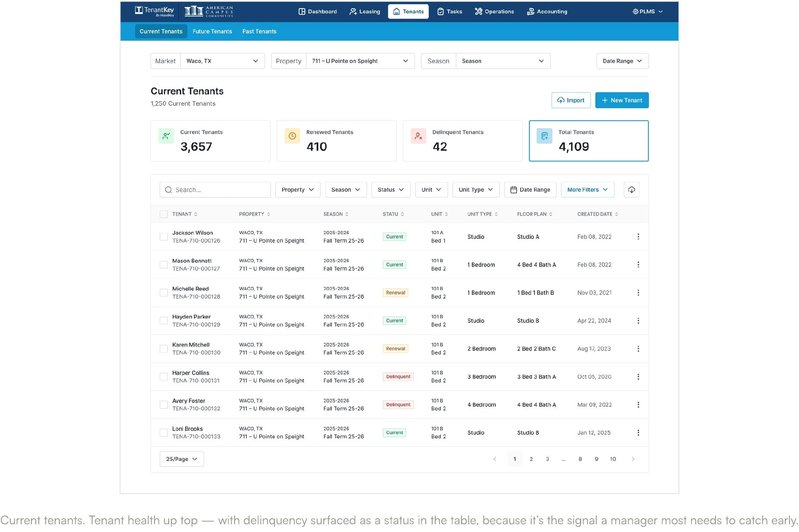The height and width of the screenshot is (532, 799).
Task: Click the download icon button beside More Filters
Action: [632, 190]
